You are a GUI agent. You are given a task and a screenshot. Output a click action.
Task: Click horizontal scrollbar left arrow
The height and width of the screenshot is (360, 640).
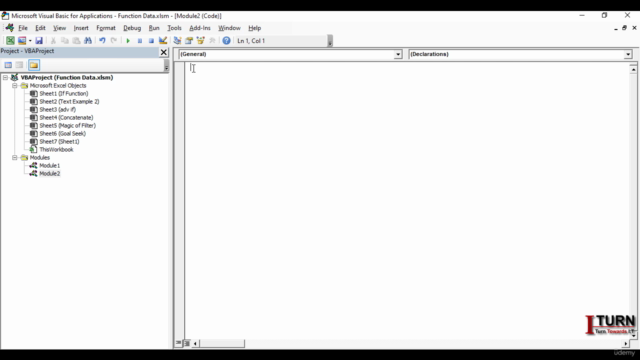click(x=195, y=344)
